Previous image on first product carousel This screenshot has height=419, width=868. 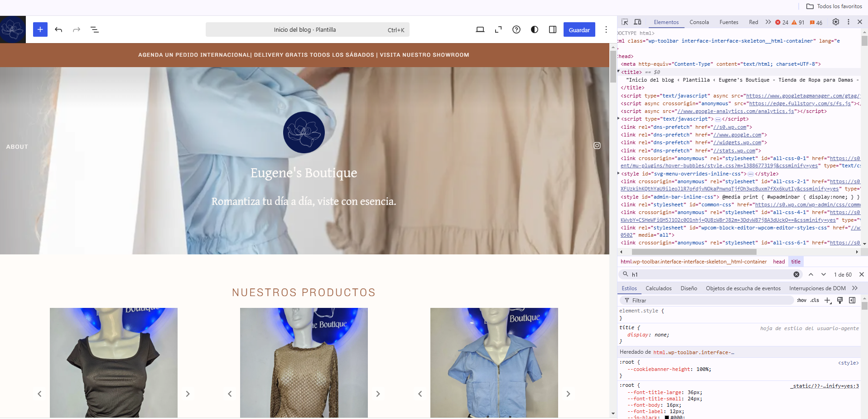[39, 394]
